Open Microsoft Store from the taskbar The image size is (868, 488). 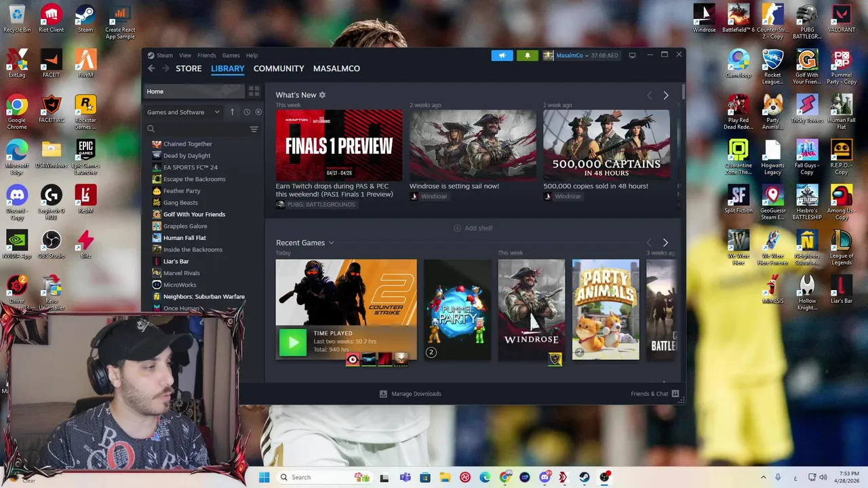point(425,477)
